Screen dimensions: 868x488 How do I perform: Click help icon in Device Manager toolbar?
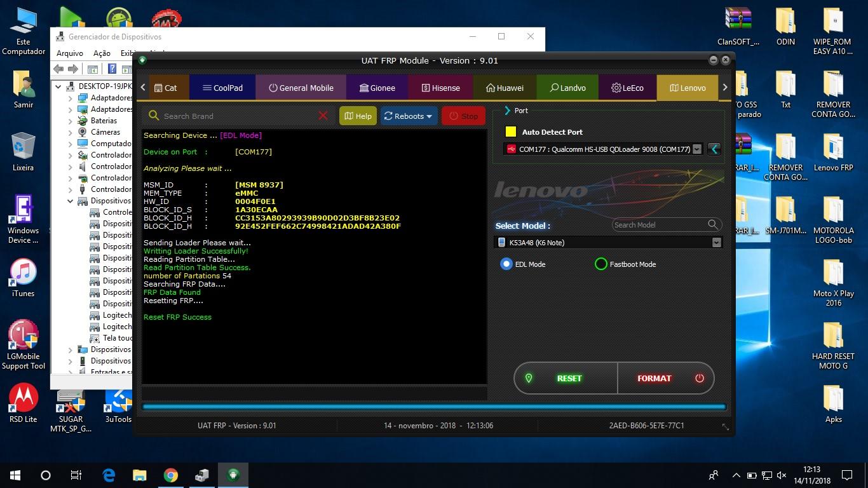click(112, 69)
